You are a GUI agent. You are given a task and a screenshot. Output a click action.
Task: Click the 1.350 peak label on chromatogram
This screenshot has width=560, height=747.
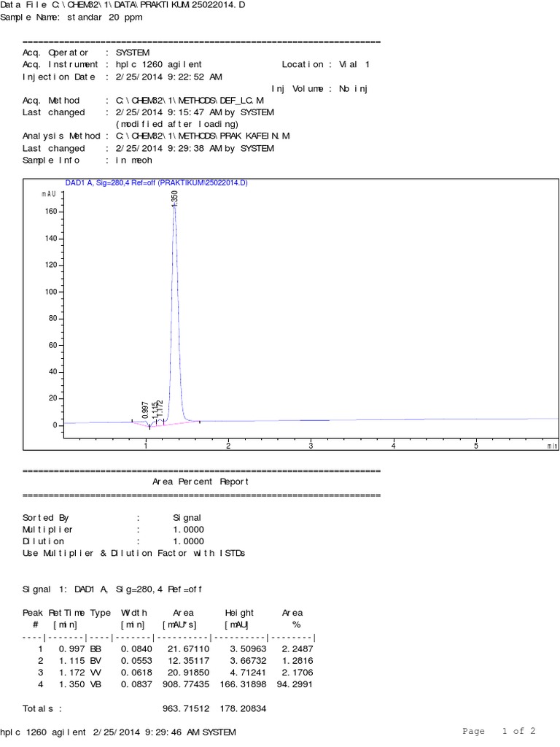click(174, 198)
